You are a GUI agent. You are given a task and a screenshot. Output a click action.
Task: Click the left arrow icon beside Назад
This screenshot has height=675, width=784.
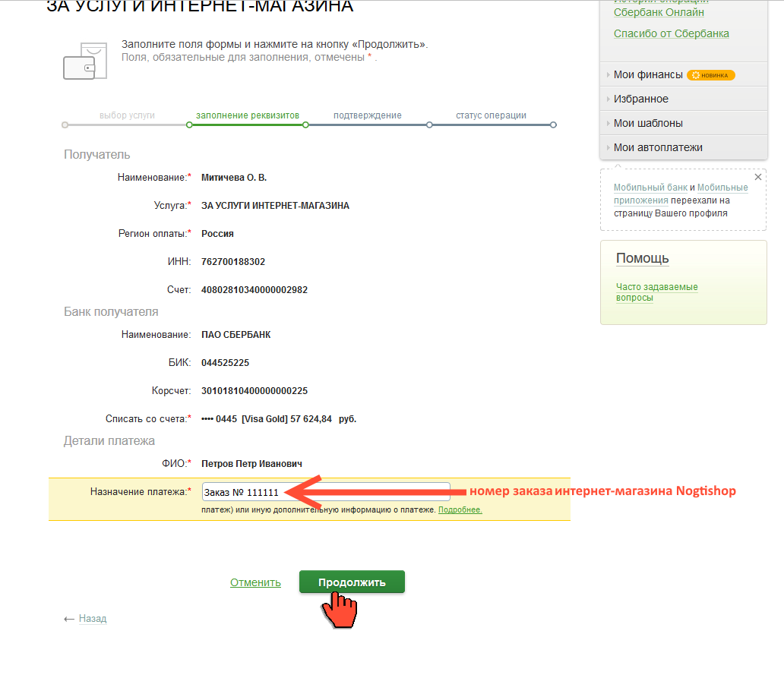click(69, 619)
